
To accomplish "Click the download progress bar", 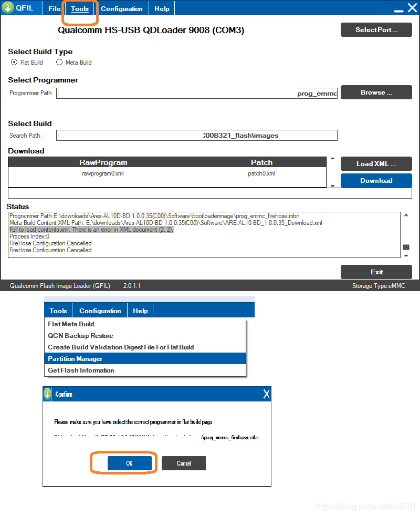I will 210,193.
